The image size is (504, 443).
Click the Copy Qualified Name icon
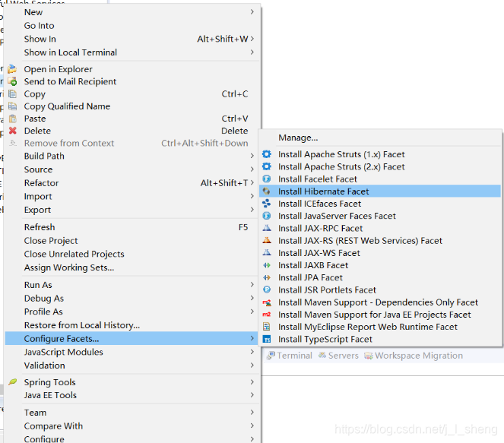pos(12,106)
